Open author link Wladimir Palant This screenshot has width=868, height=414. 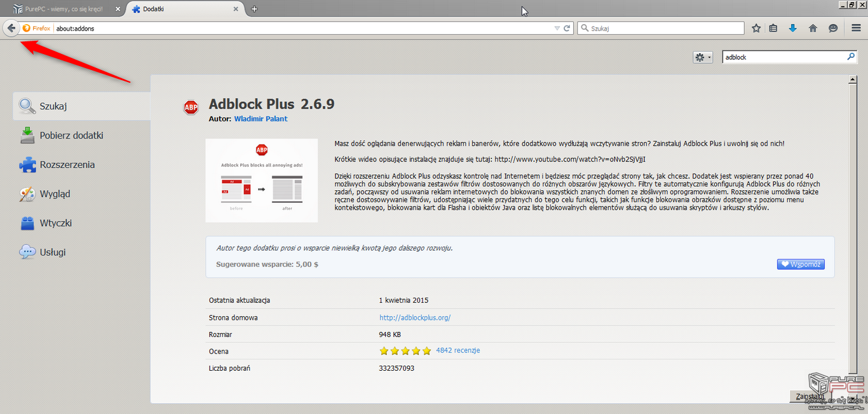[x=261, y=119]
